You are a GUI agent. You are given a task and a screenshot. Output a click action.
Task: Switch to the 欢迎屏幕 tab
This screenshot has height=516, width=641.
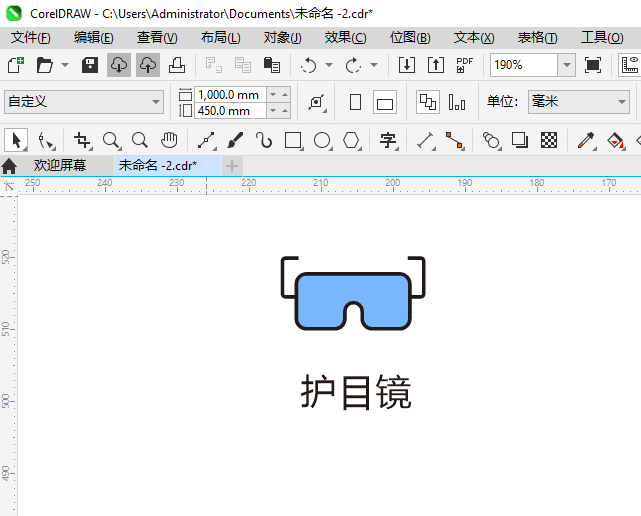[x=60, y=166]
